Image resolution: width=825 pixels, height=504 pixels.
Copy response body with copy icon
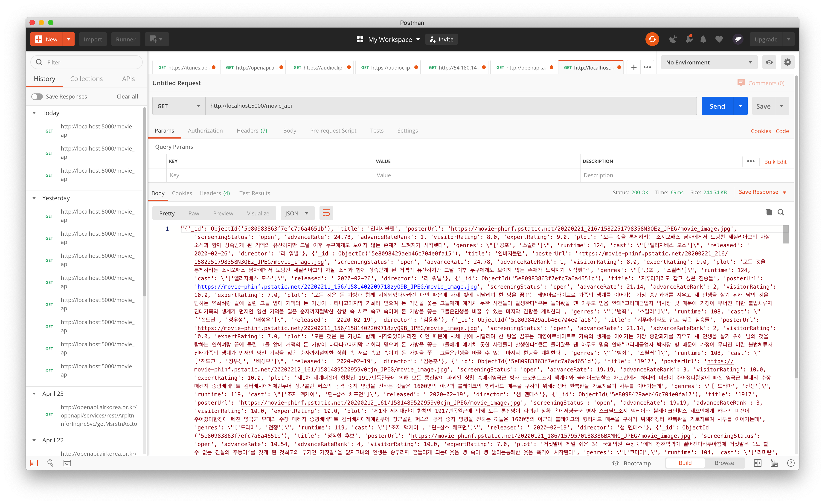point(768,212)
